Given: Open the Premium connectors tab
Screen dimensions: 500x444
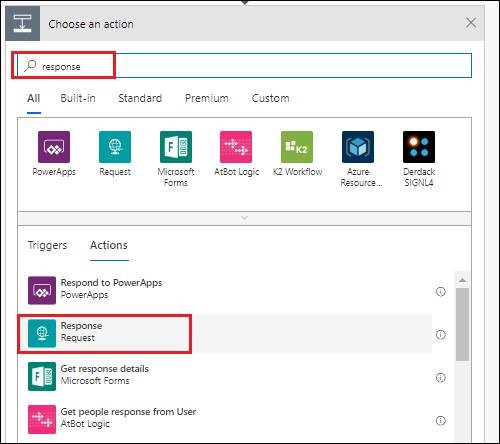Looking at the screenshot, I should (207, 98).
